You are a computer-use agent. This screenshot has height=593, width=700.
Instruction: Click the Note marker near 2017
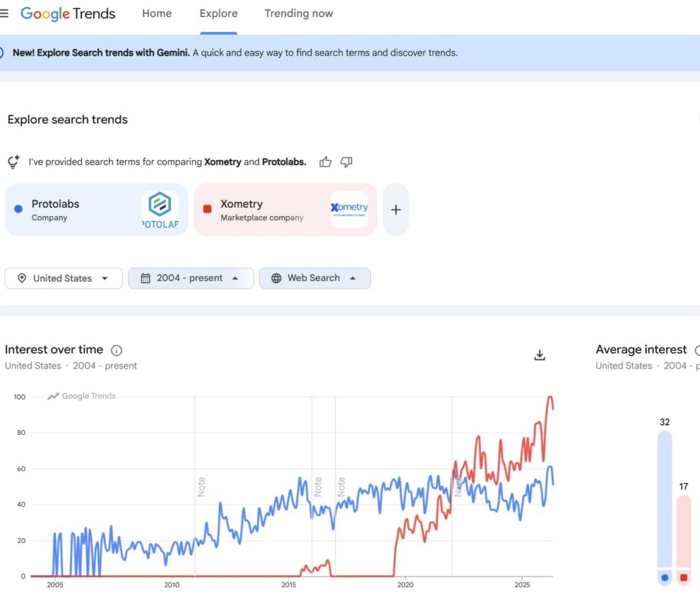pyautogui.click(x=342, y=487)
